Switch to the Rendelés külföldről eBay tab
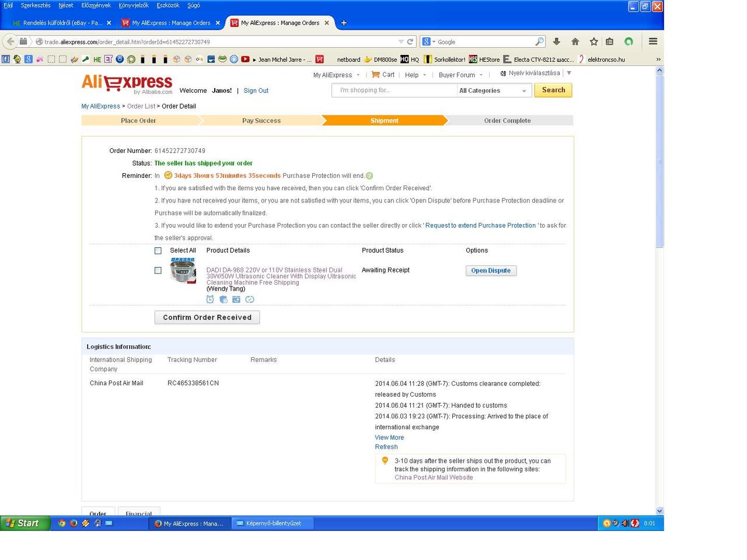 click(x=62, y=23)
